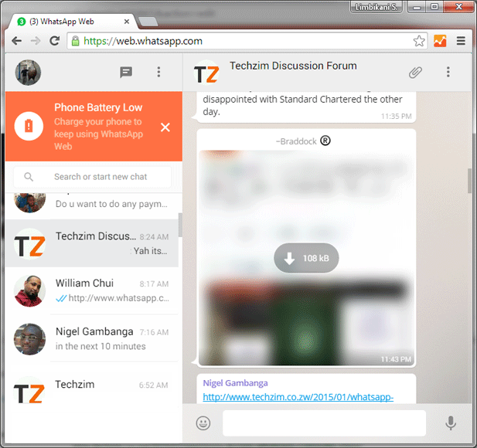
Task: Download the 108 kB image
Action: (x=306, y=258)
